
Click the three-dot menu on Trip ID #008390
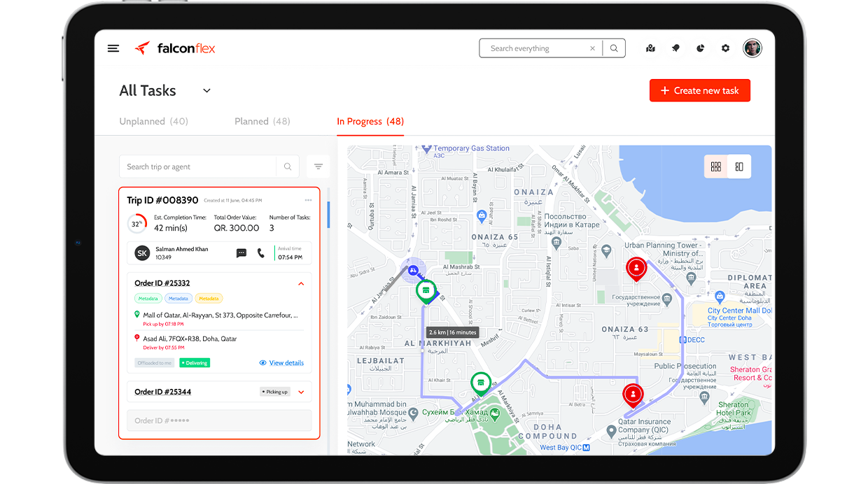[x=308, y=201]
